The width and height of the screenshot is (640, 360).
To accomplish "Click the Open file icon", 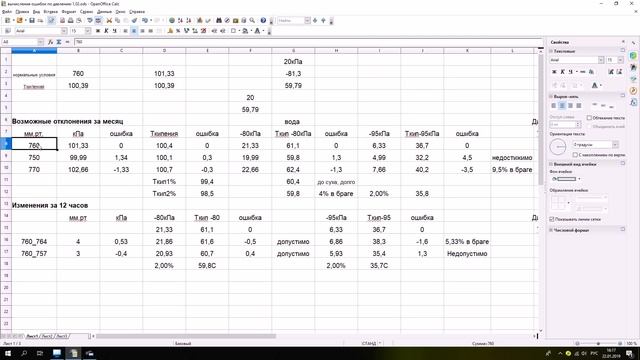I will click(x=20, y=20).
